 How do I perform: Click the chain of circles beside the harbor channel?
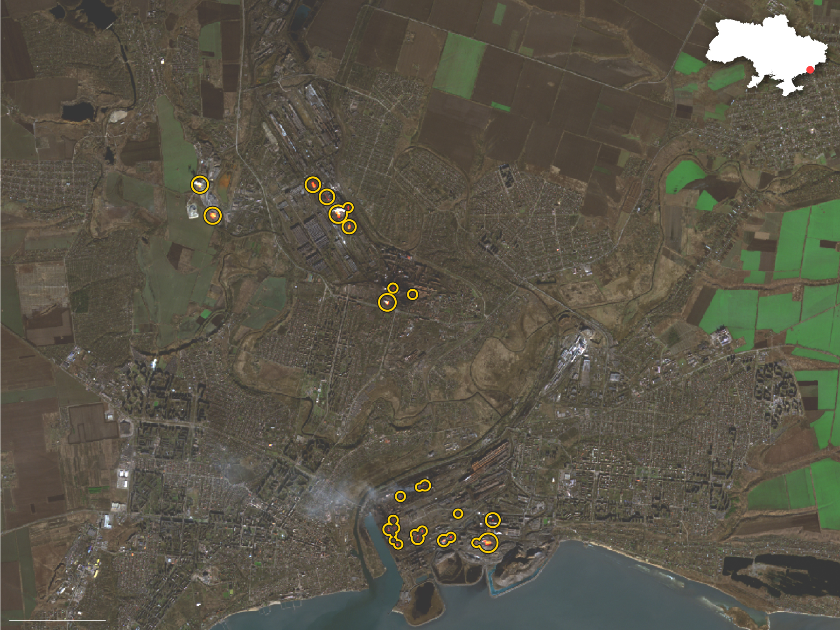(x=392, y=531)
